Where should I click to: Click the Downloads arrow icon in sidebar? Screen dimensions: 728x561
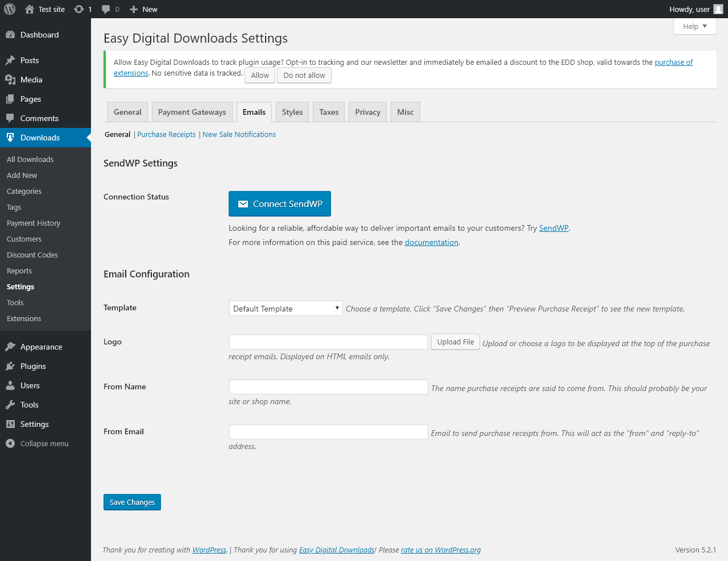pos(10,138)
